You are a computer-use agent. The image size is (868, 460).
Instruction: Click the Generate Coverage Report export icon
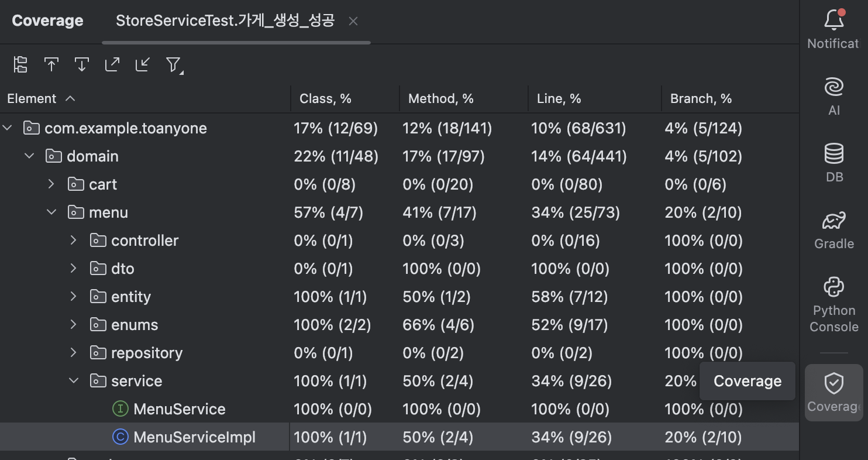112,64
